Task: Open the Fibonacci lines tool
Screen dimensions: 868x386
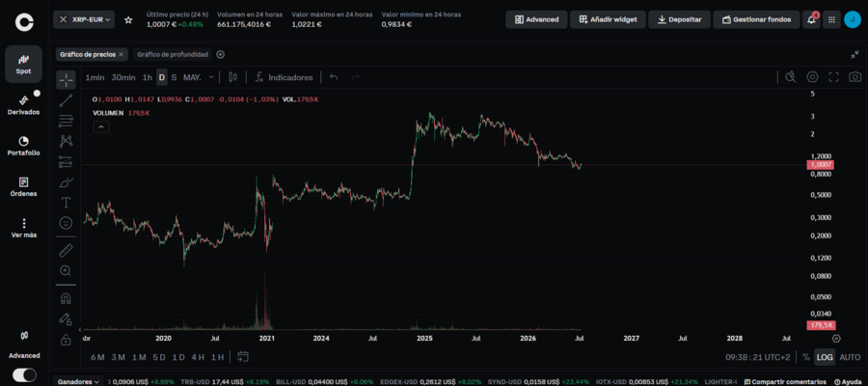Action: pyautogui.click(x=66, y=121)
